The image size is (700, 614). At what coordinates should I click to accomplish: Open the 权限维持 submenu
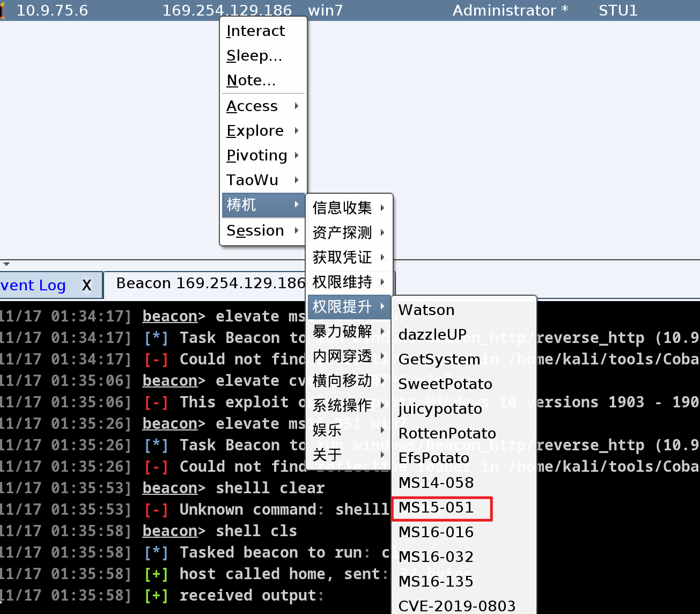tap(349, 282)
